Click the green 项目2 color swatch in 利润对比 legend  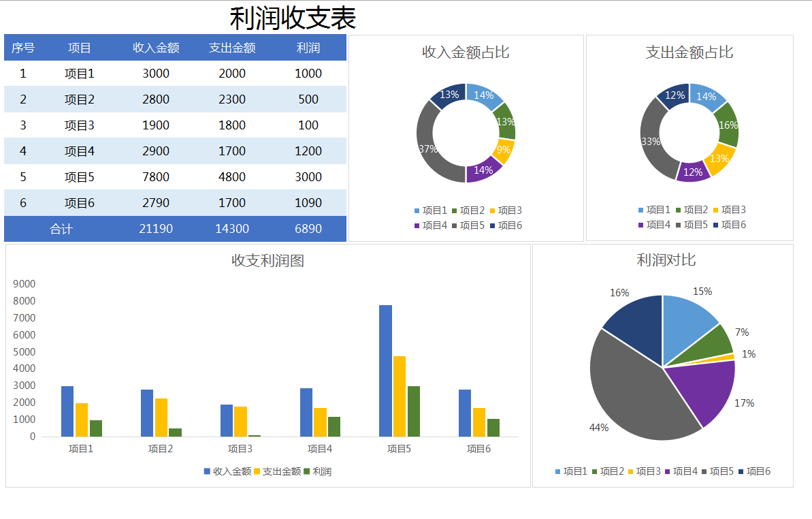(x=594, y=472)
